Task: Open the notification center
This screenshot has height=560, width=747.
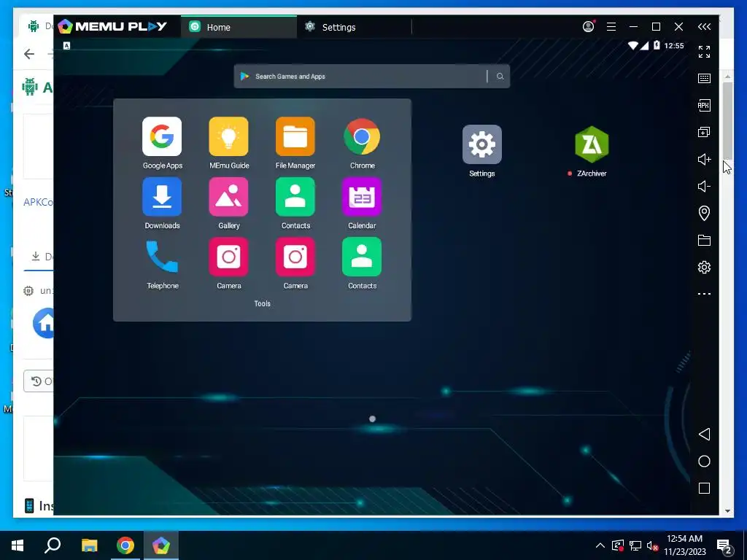Action: [724, 545]
